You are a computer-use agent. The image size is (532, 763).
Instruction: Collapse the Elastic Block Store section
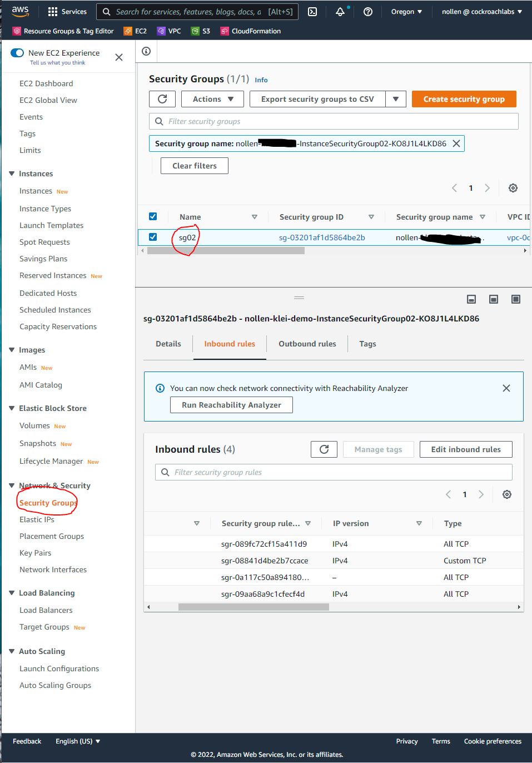12,408
